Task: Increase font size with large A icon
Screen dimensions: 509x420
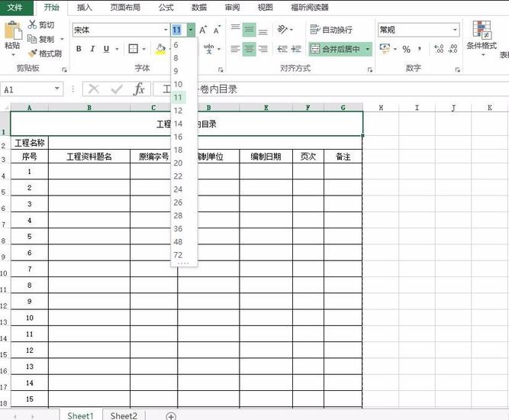Action: pyautogui.click(x=203, y=30)
